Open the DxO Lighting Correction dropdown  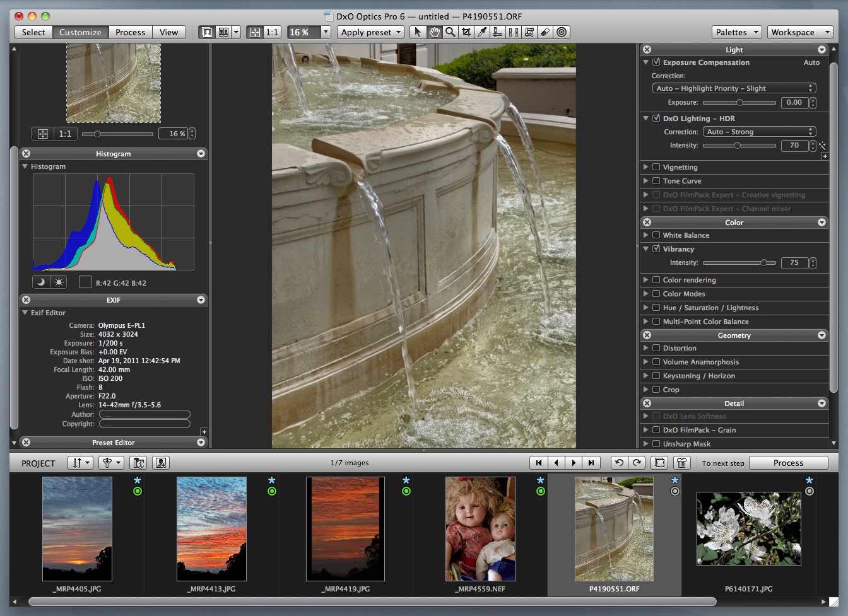759,132
